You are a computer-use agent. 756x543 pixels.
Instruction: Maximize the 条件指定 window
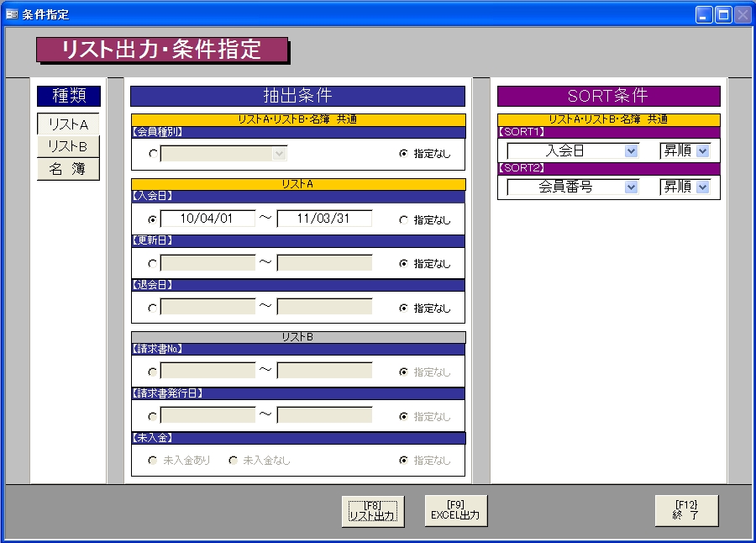723,15
